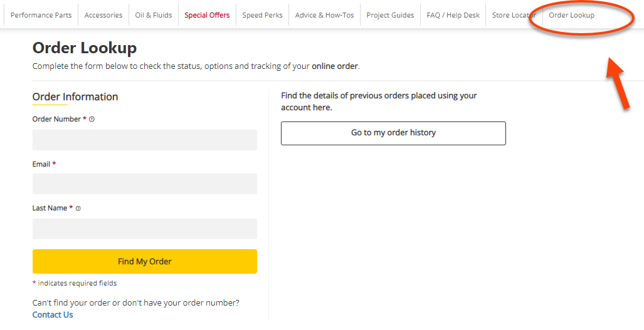The image size is (644, 330).
Task: Select Speed Perks nav item
Action: [263, 15]
